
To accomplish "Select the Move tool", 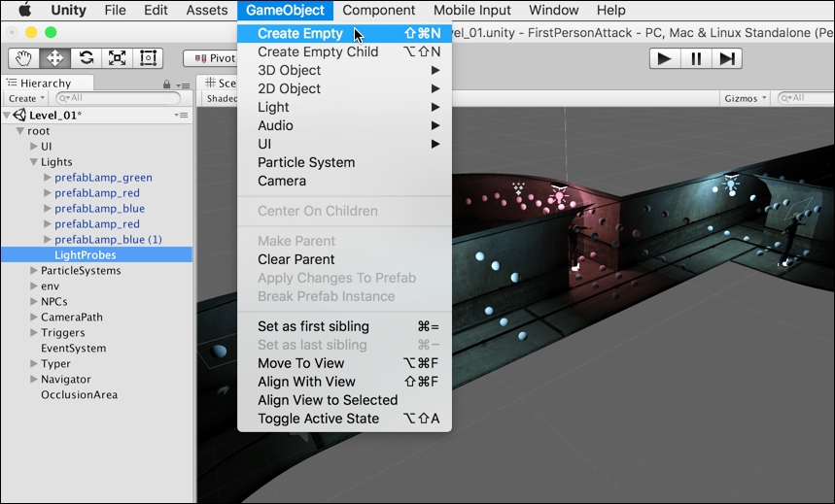I will pyautogui.click(x=54, y=58).
